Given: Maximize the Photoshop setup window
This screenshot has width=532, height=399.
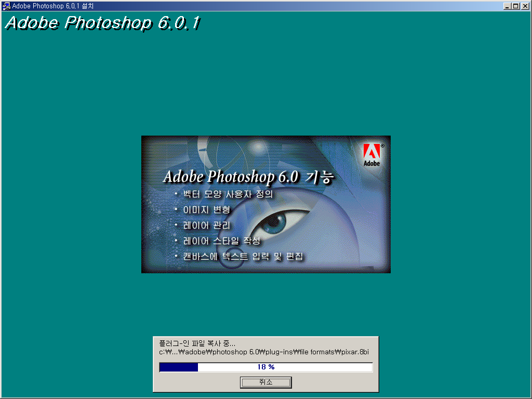Looking at the screenshot, I should click(x=516, y=6).
